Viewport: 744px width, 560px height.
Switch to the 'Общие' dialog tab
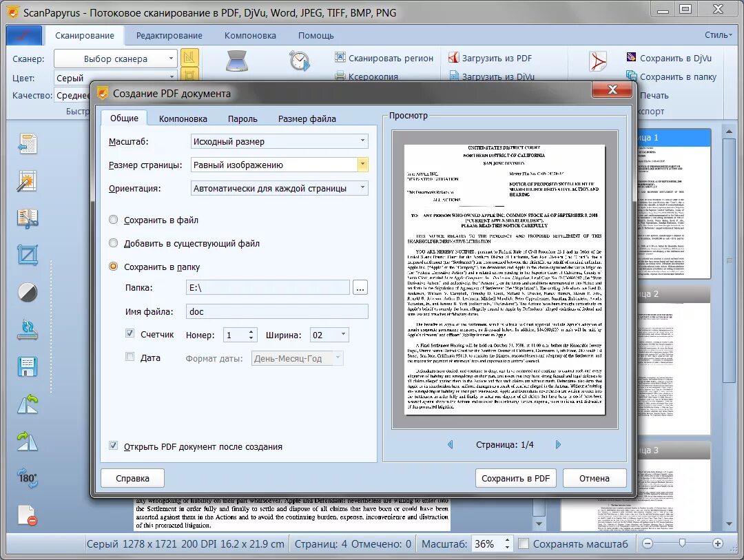[x=124, y=118]
